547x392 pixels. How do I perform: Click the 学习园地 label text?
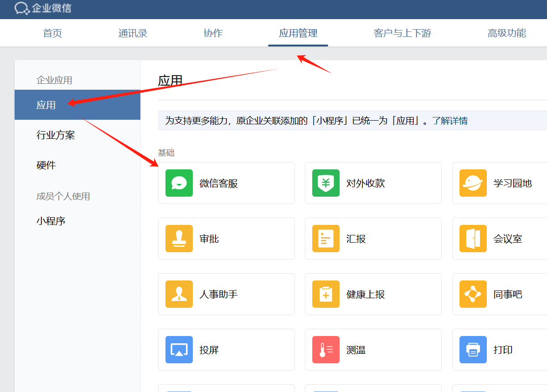coord(513,183)
